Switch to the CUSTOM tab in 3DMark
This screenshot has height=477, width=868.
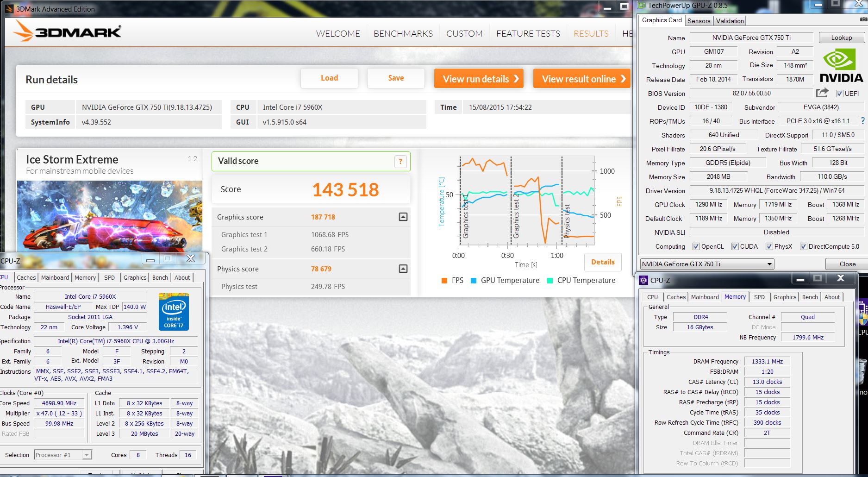click(464, 33)
